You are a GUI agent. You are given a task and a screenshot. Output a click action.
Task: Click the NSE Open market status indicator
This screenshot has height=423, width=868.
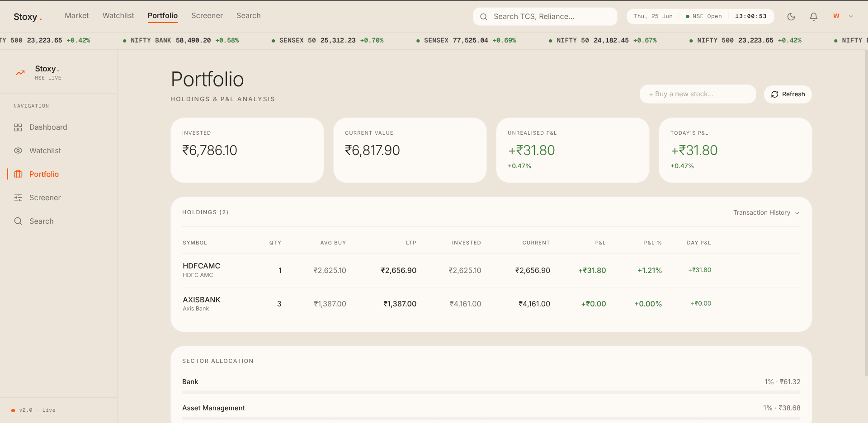point(704,17)
